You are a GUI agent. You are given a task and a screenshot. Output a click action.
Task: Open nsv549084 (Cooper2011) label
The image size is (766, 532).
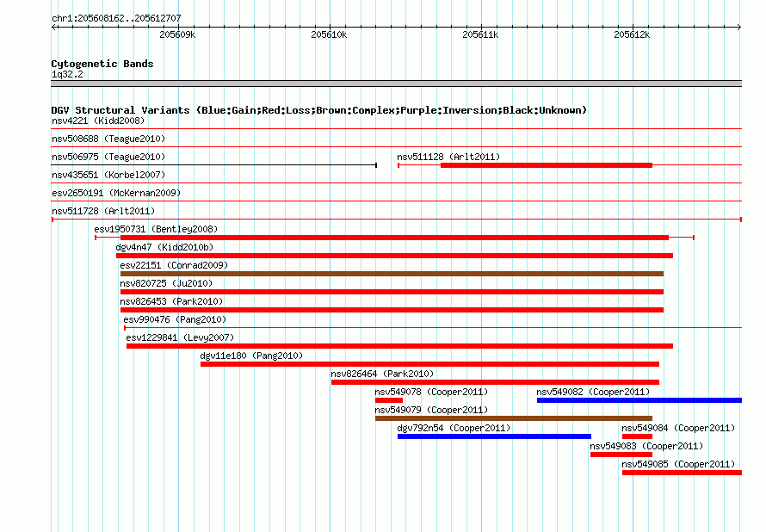[678, 428]
